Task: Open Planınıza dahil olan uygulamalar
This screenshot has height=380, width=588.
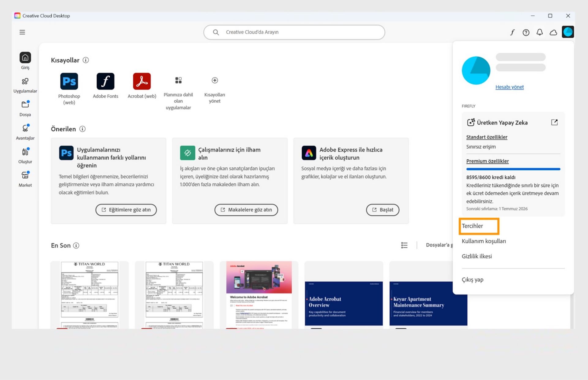Action: point(178,93)
